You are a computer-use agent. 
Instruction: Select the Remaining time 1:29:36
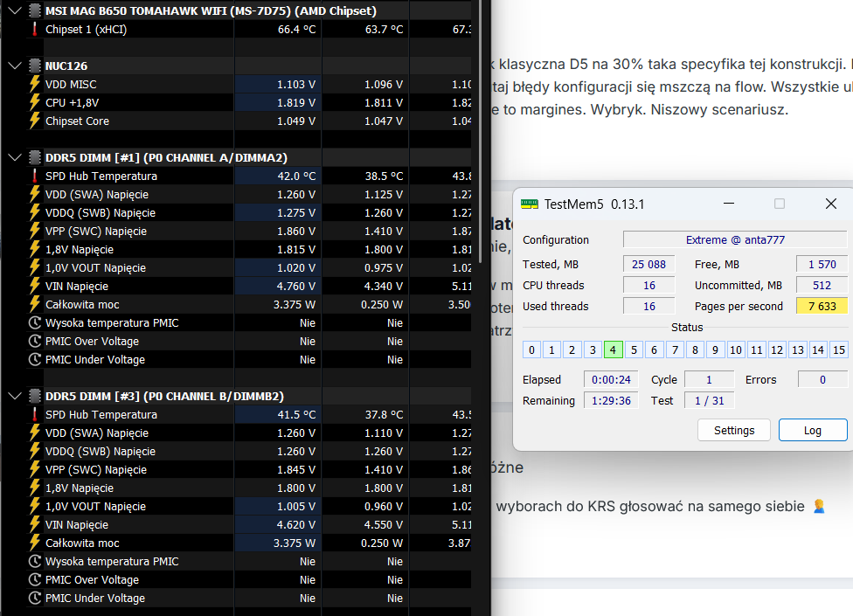coord(611,401)
